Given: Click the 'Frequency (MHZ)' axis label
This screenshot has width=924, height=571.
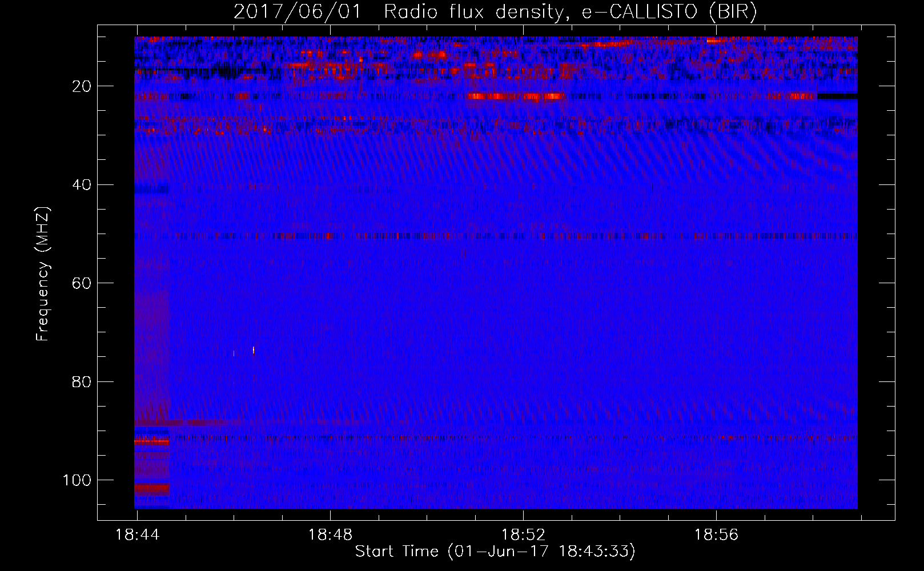Looking at the screenshot, I should 43,274.
